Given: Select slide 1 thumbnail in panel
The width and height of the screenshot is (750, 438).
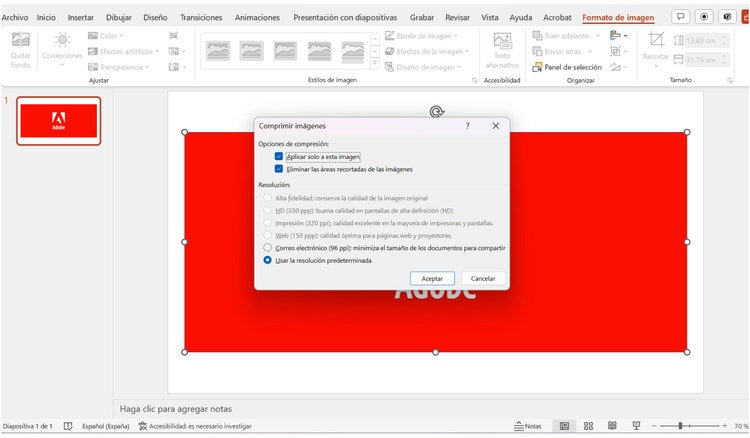Looking at the screenshot, I should [58, 121].
